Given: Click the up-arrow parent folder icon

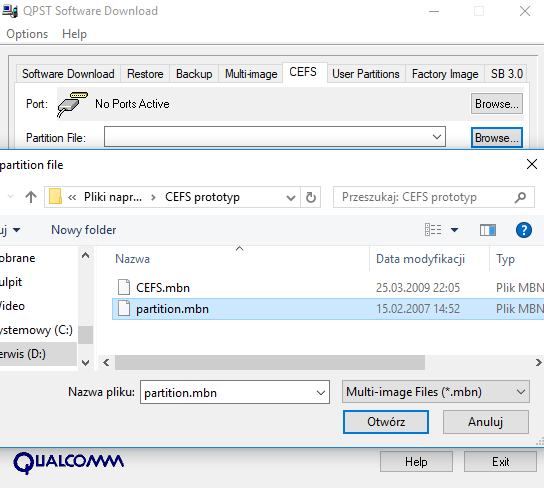Looking at the screenshot, I should click(x=31, y=197).
